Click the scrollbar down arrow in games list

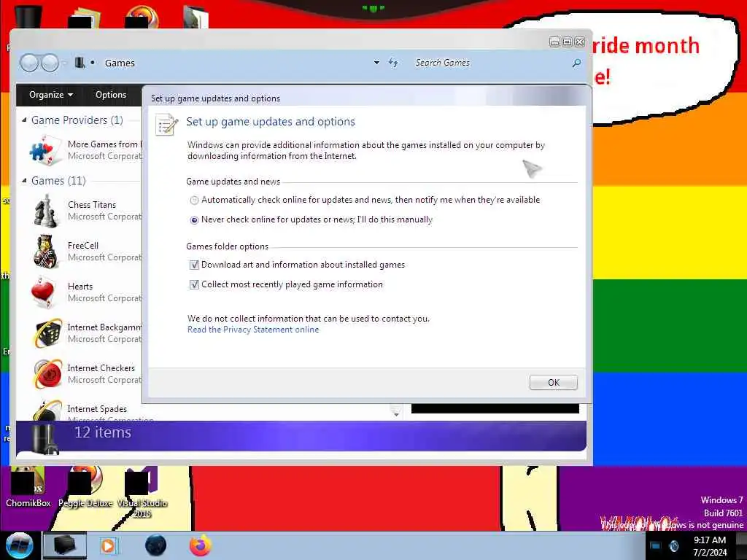point(396,414)
